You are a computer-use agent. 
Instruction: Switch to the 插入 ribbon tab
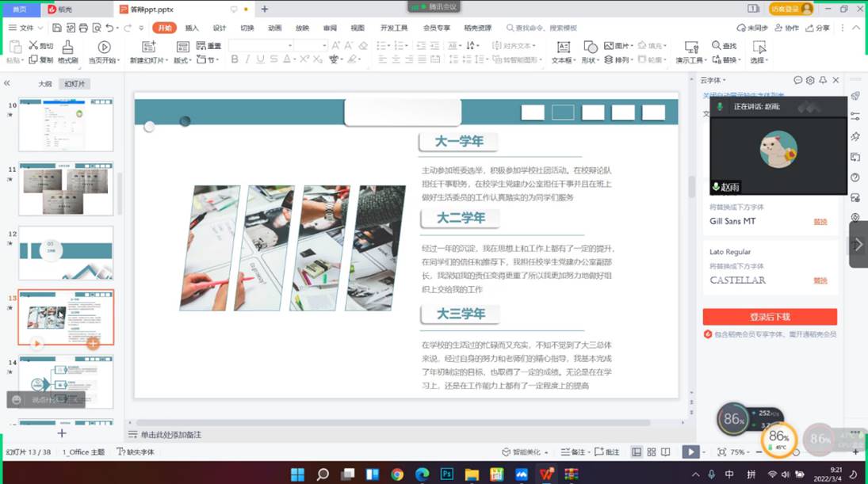point(192,28)
